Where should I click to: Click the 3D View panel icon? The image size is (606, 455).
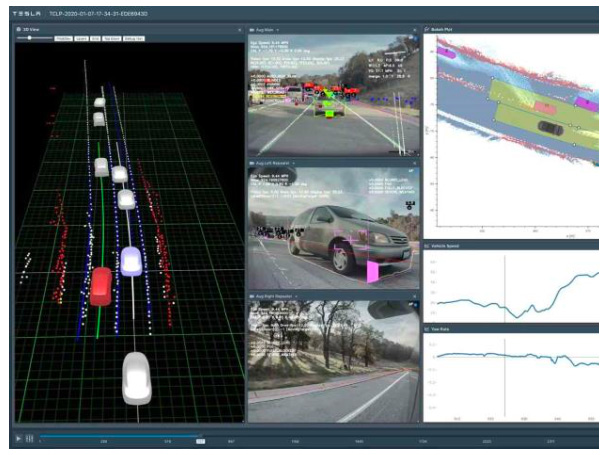pos(19,29)
